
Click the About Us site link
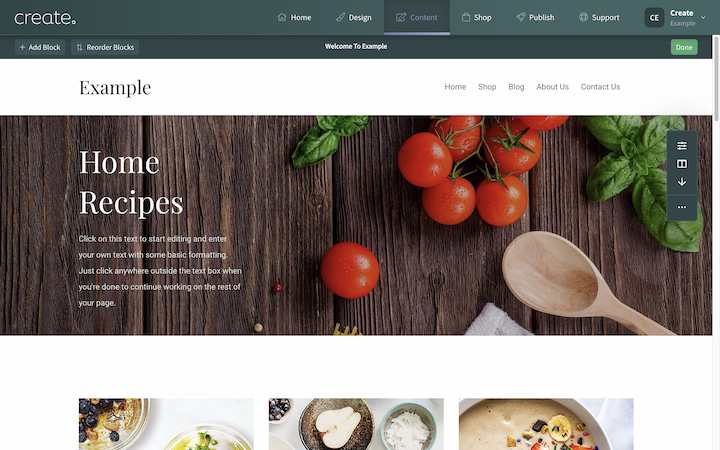click(552, 87)
